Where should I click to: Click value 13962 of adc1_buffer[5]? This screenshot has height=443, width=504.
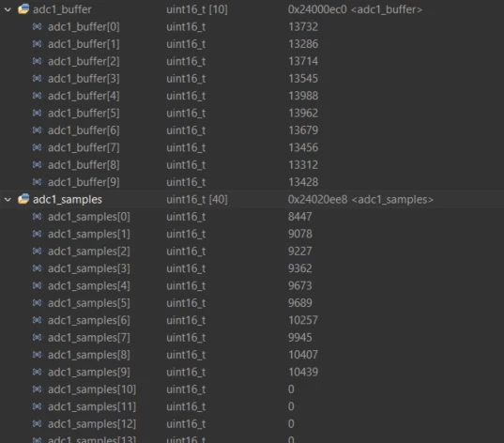tap(303, 113)
